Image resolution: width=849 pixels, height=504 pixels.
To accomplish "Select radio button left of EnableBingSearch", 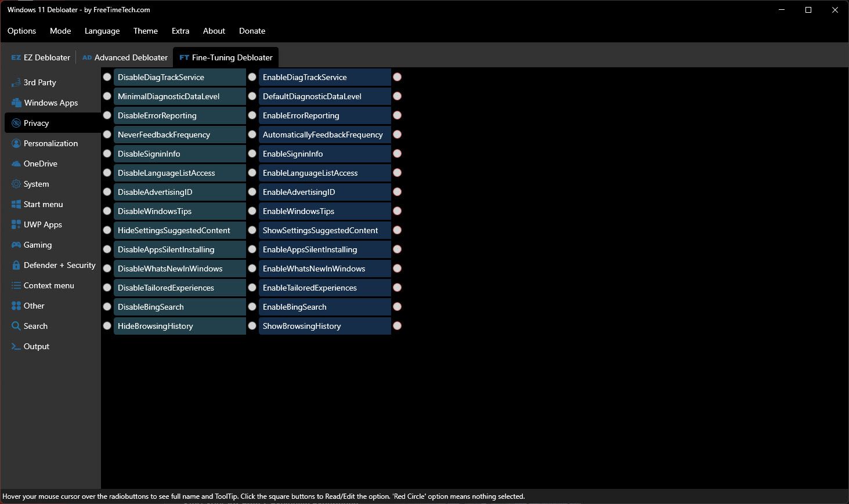I will point(252,307).
